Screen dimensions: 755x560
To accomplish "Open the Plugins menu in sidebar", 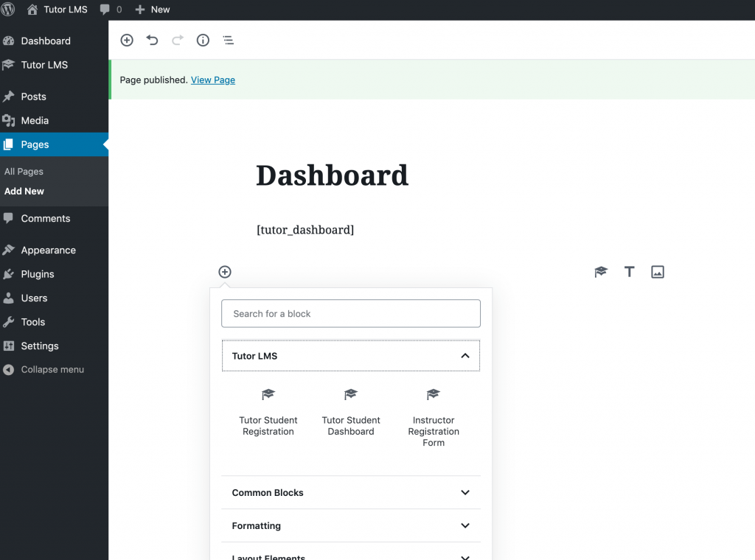I will [x=38, y=274].
